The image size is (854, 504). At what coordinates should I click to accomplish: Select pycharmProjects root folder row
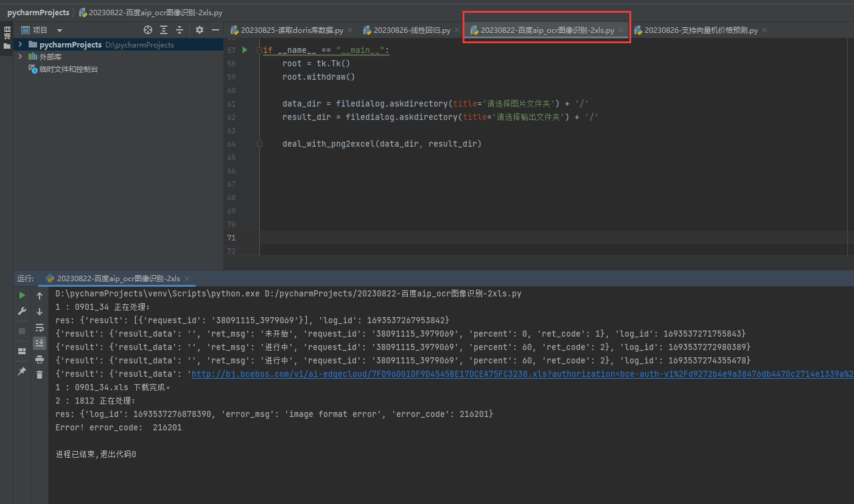(x=118, y=44)
